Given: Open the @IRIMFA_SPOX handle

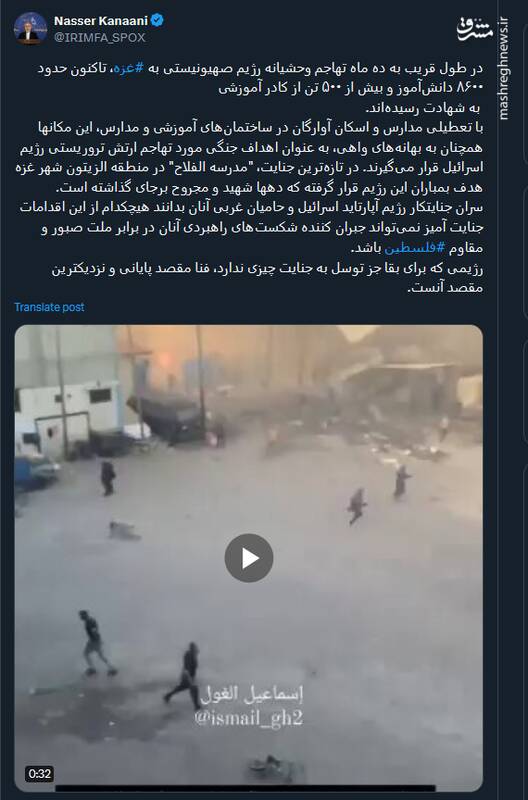Looking at the screenshot, I should click(x=99, y=38).
